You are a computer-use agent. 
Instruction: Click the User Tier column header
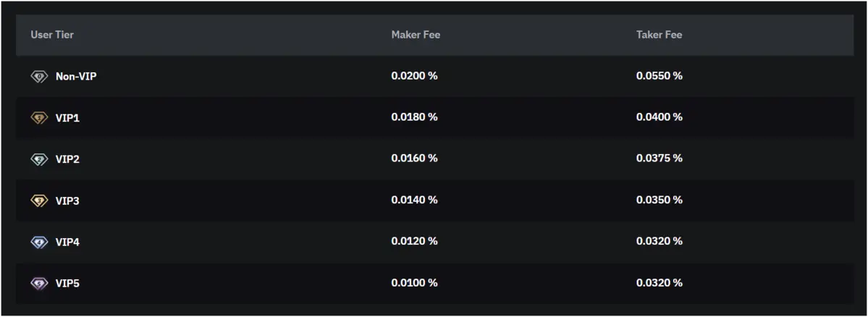tap(52, 35)
